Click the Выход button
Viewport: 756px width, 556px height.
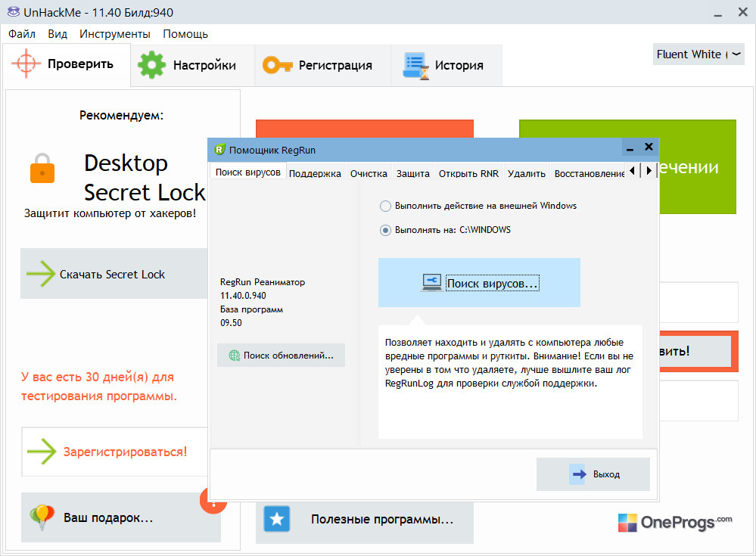pos(593,474)
